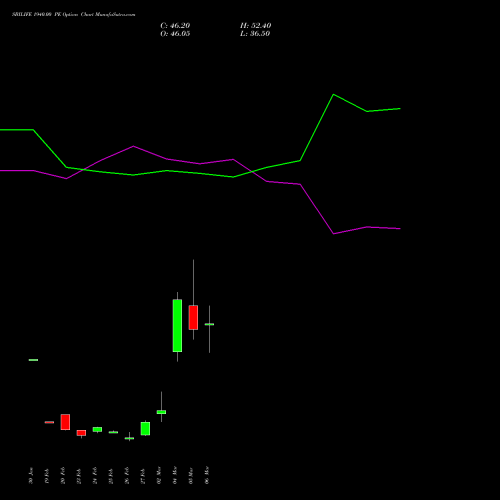500x500 pixels.
Task: Click the tallest green candlestick
Action: pyautogui.click(x=177, y=326)
